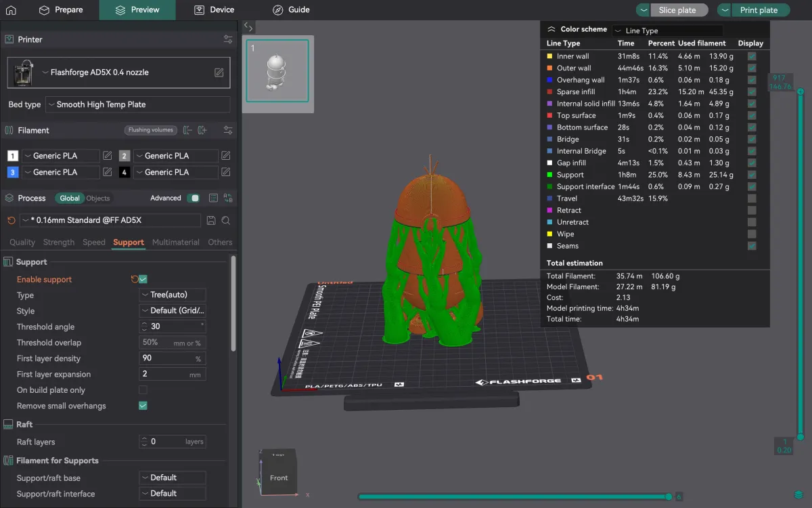The height and width of the screenshot is (508, 812).
Task: Open the Strength settings tab
Action: click(x=59, y=242)
